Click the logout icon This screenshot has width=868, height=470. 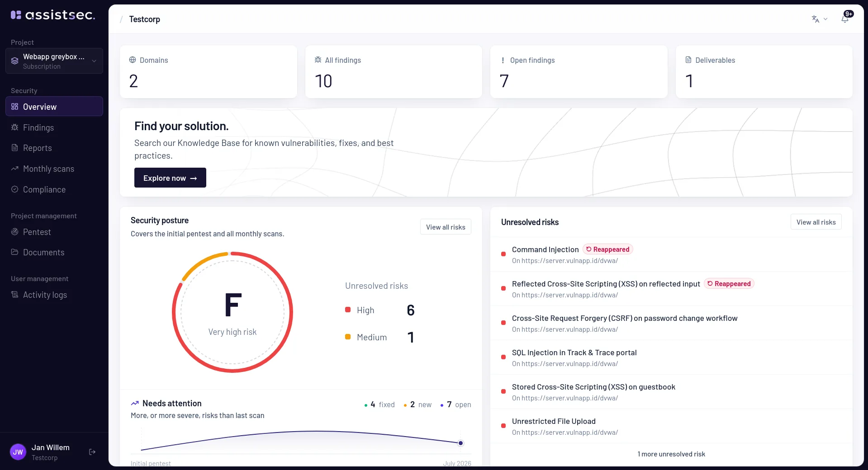coord(92,452)
